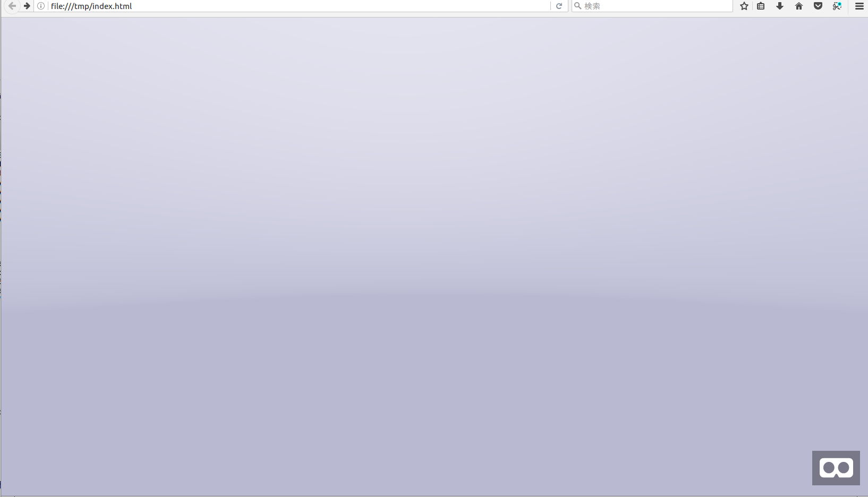
Task: Click the bottom-left corner of the scene canvas
Action: pos(6,491)
